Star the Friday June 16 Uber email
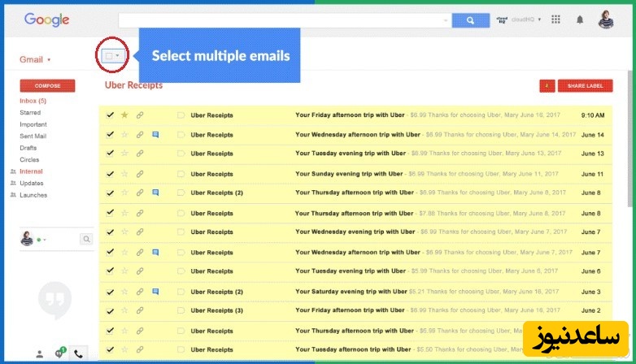636x364 pixels. point(124,115)
